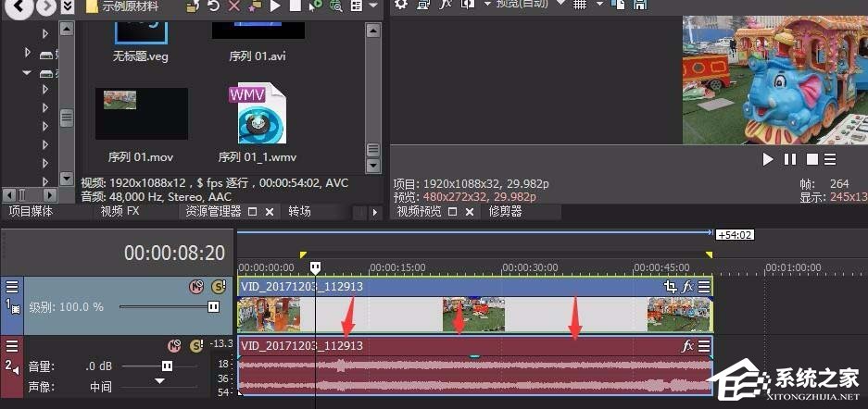Stop playback in the video preview
The height and width of the screenshot is (409, 868).
[811, 159]
